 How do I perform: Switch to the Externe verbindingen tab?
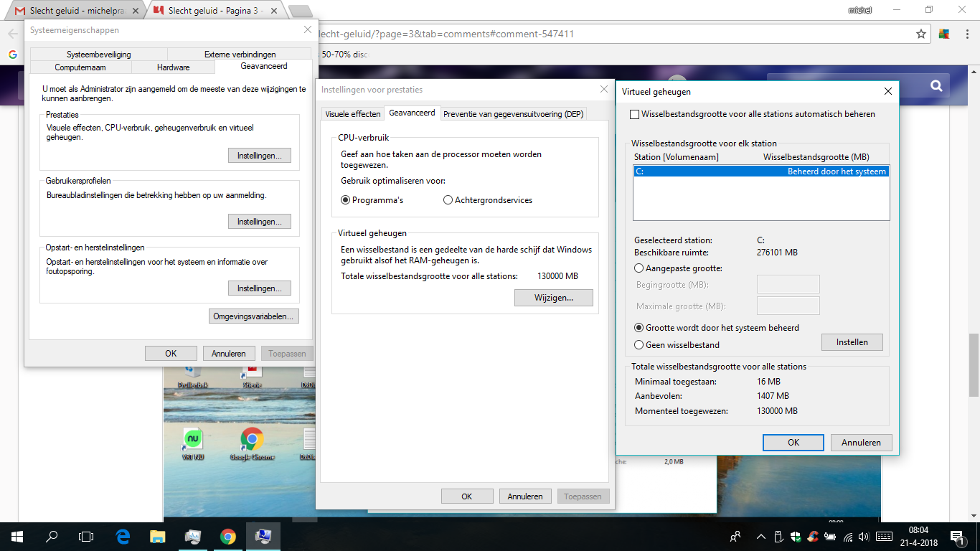coord(240,55)
